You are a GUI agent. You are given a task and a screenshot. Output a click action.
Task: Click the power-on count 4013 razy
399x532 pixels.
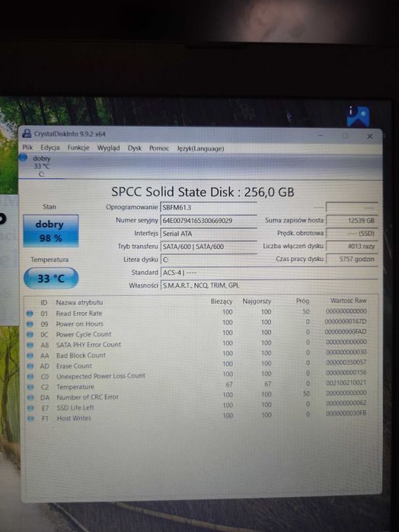[x=352, y=246]
